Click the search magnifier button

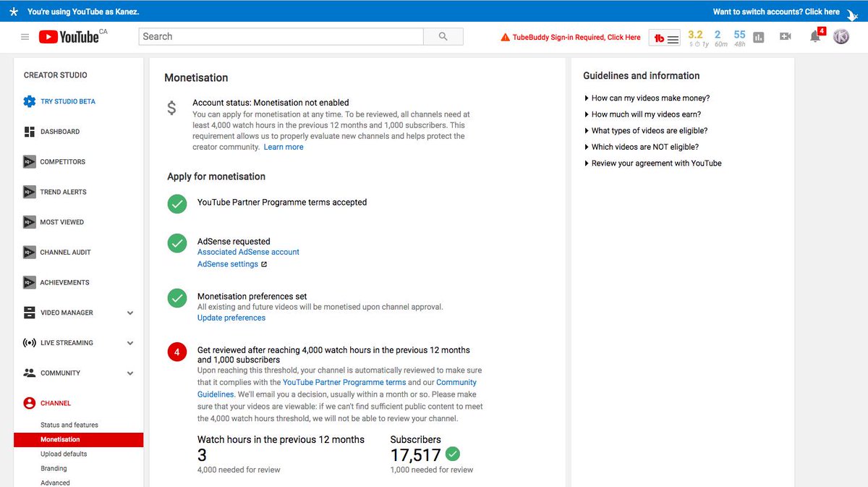pyautogui.click(x=443, y=36)
